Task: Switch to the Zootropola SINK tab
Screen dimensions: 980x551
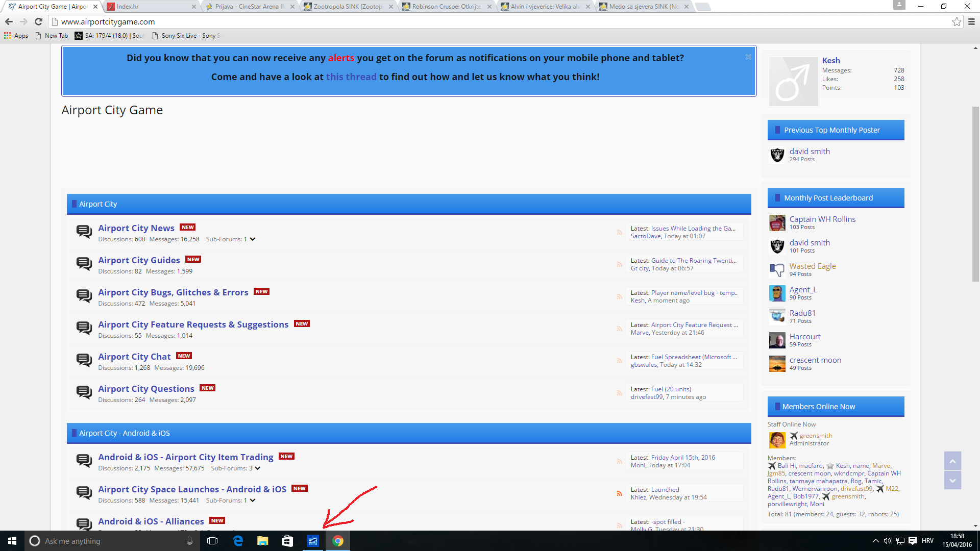Action: (349, 7)
